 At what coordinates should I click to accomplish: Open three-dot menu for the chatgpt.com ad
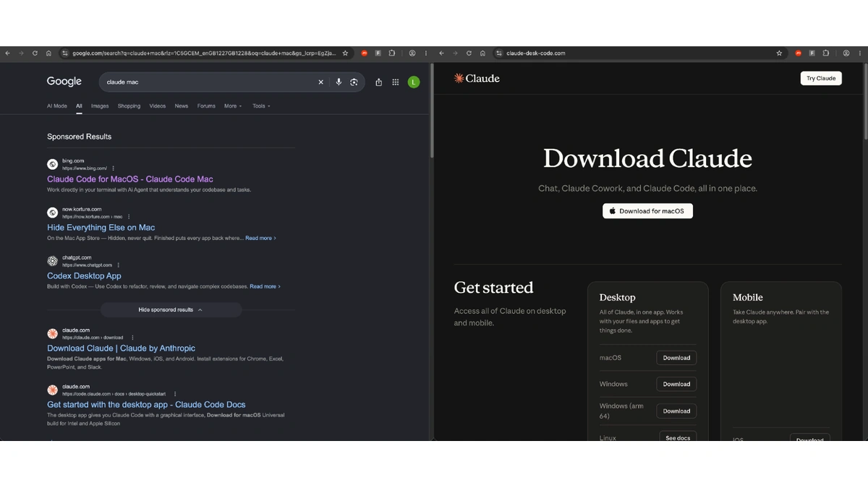[119, 265]
